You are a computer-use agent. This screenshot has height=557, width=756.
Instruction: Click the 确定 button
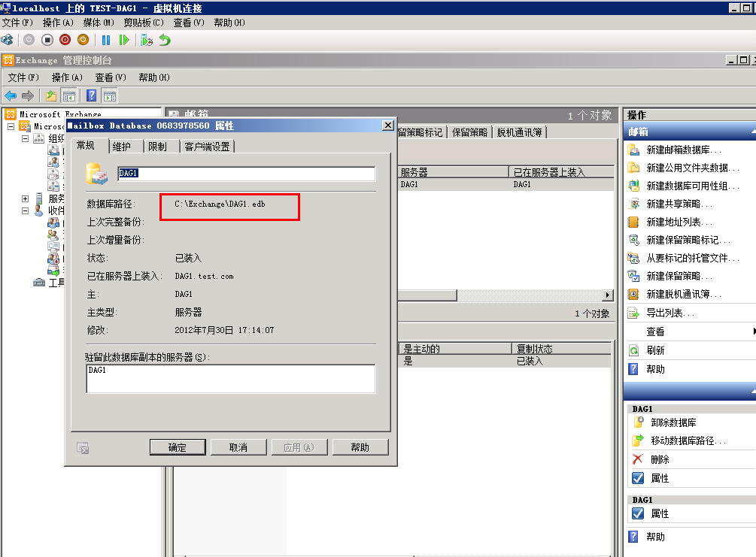point(178,447)
